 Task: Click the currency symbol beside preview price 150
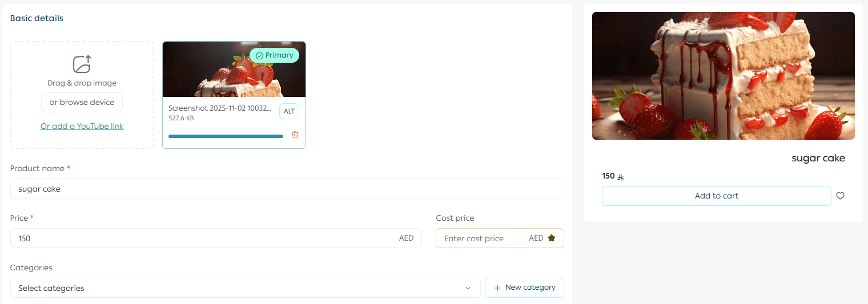pos(621,177)
